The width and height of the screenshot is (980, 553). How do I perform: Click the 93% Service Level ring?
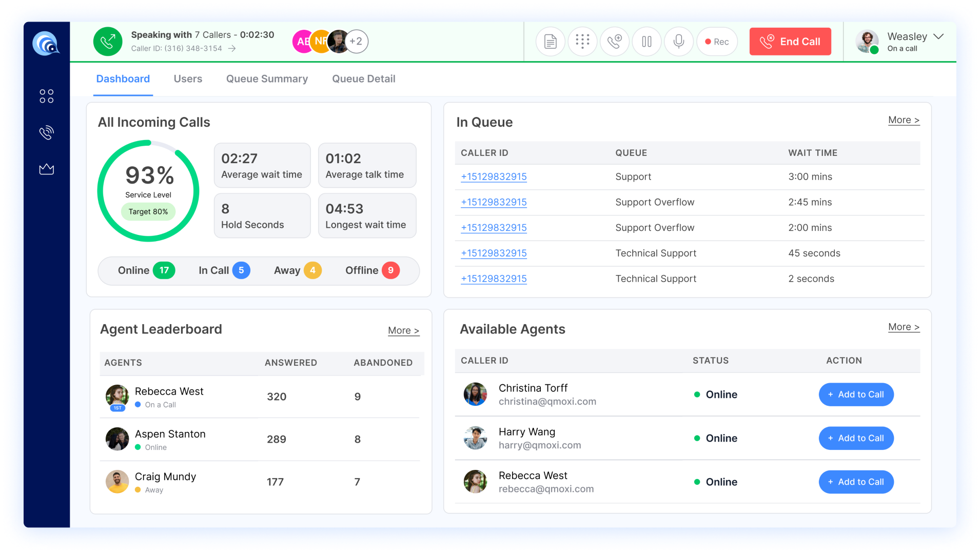pyautogui.click(x=148, y=190)
